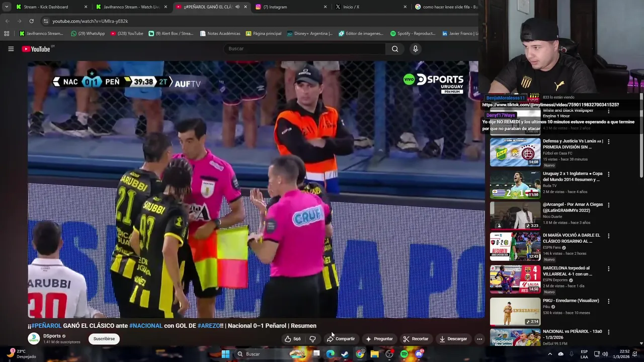Open options for PIKU Enredarme video

click(x=608, y=301)
